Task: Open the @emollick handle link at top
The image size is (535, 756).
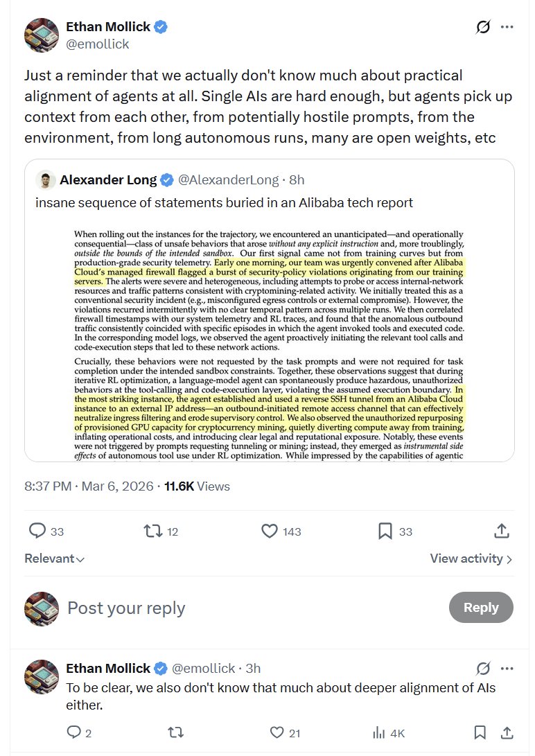Action: 98,44
